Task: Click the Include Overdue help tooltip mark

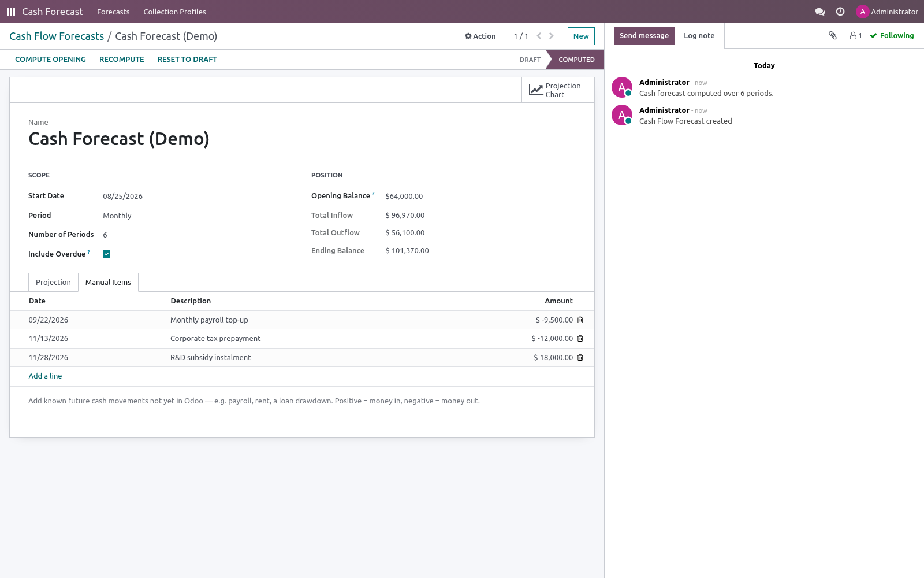Action: pyautogui.click(x=89, y=252)
